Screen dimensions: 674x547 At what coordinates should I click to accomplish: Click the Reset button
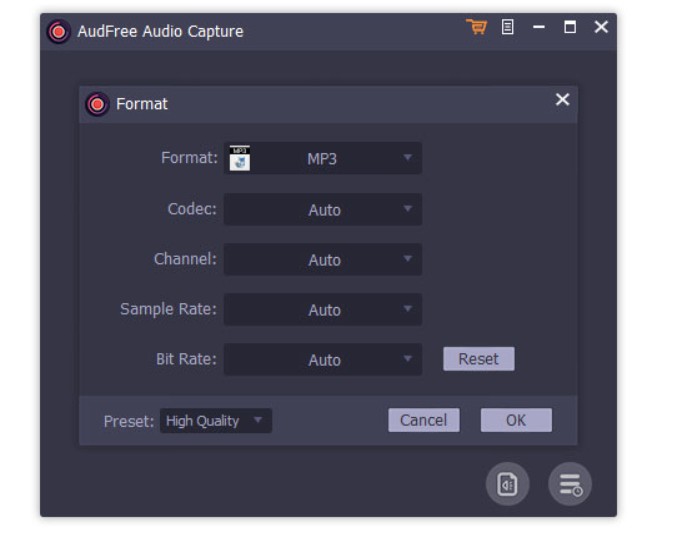[479, 359]
